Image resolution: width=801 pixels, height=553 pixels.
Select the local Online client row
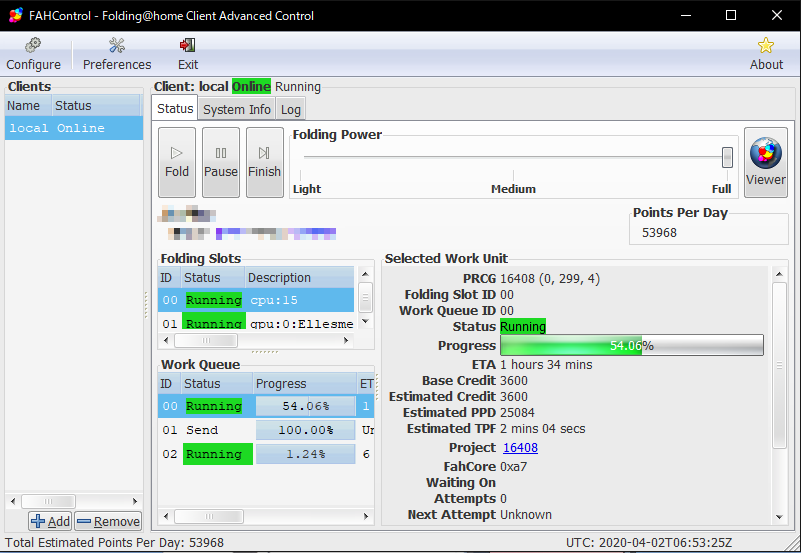(74, 128)
